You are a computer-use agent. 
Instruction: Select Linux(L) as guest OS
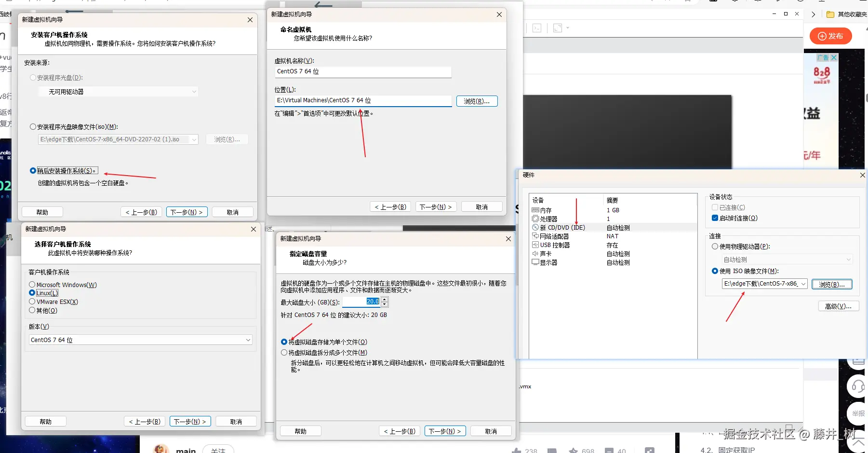pos(32,293)
